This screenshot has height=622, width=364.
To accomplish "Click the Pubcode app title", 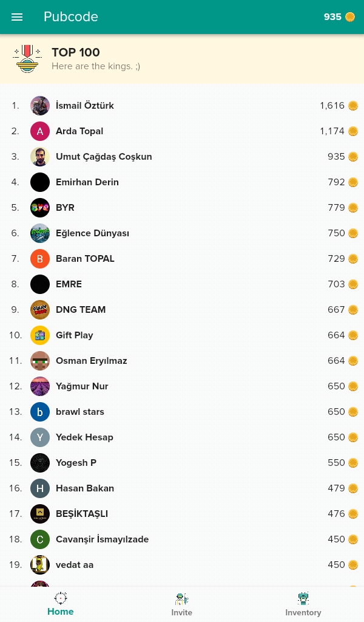I will 71,16.
